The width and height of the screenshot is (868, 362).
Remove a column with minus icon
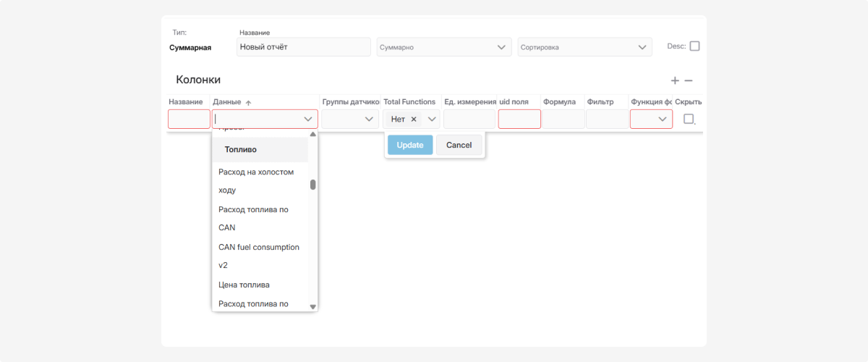[689, 80]
